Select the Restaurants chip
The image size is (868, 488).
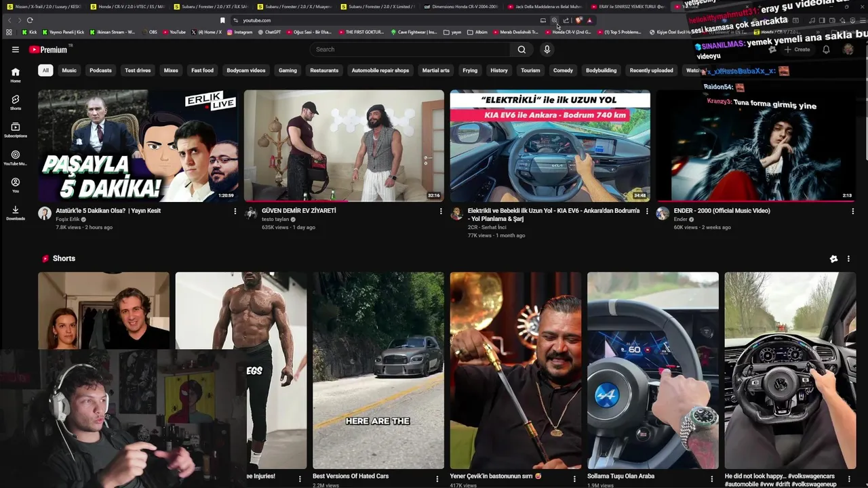(324, 70)
